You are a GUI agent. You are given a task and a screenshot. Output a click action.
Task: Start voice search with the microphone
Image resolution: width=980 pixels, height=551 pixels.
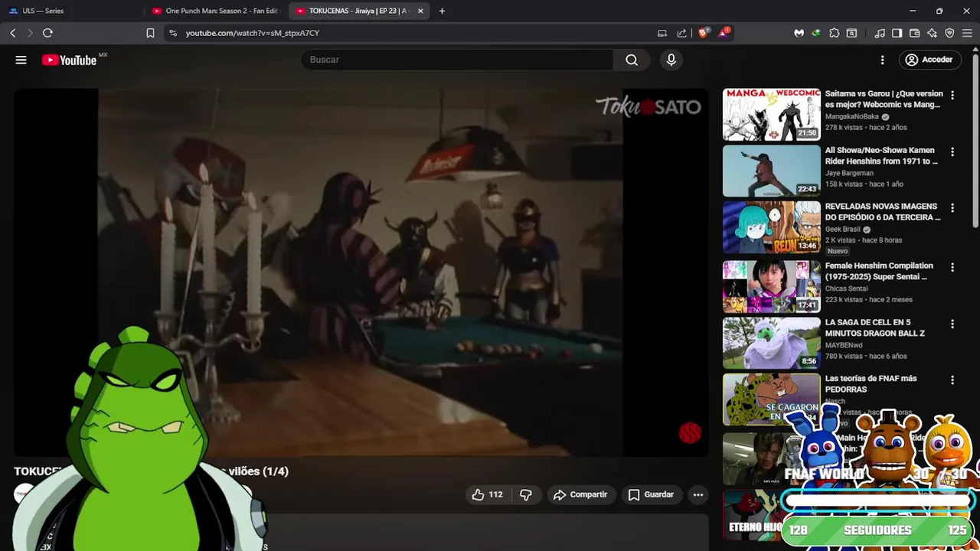coord(671,60)
